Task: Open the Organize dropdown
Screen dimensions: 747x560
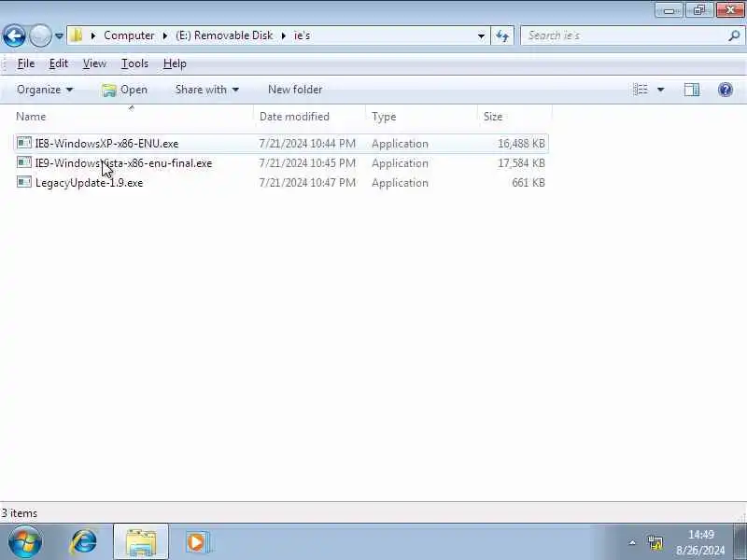Action: [45, 90]
